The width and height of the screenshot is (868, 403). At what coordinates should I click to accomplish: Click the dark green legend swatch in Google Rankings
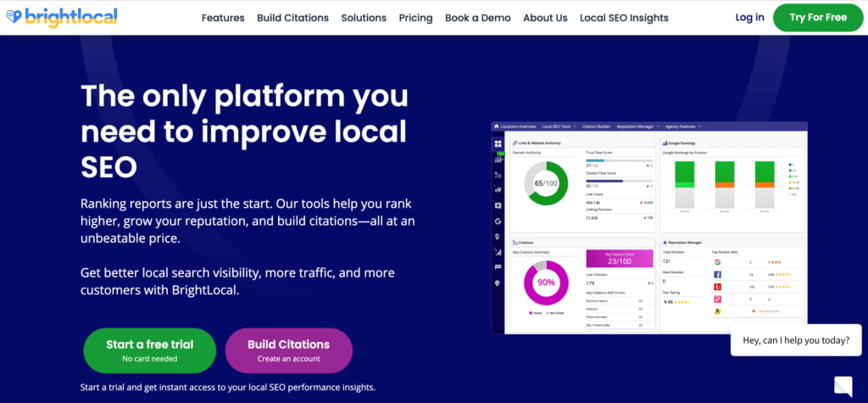(x=790, y=165)
